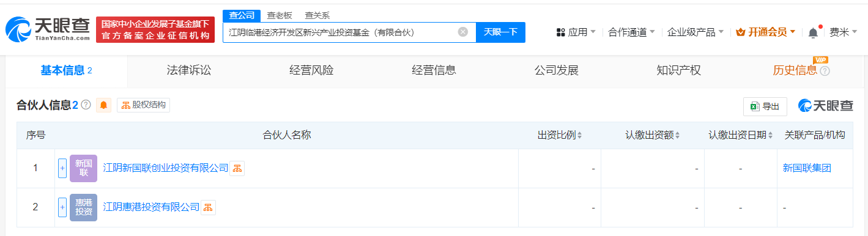Screen dimensions: 868x236
Task: Click the 天眼一下 search button
Action: [x=500, y=32]
